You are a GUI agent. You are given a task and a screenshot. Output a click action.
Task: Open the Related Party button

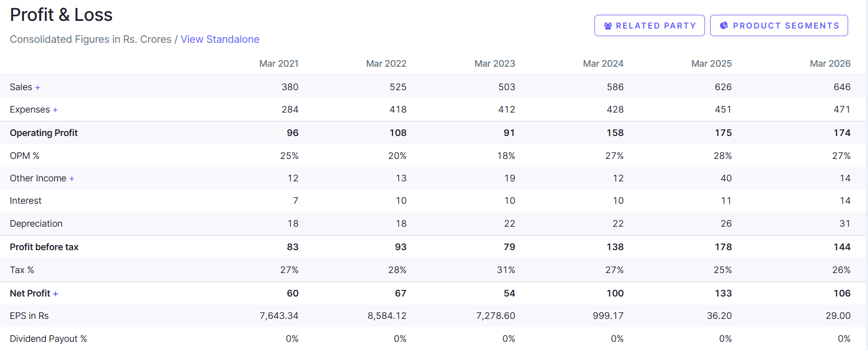click(649, 25)
